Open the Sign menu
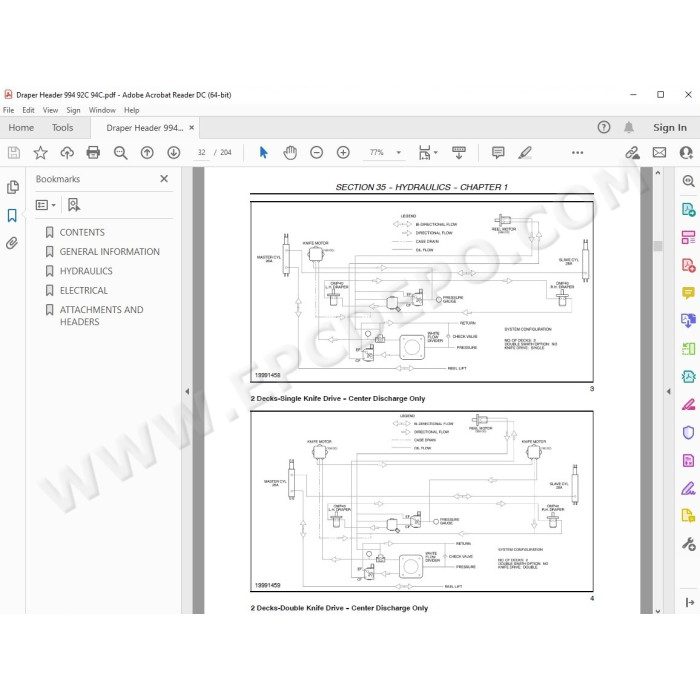 73,110
